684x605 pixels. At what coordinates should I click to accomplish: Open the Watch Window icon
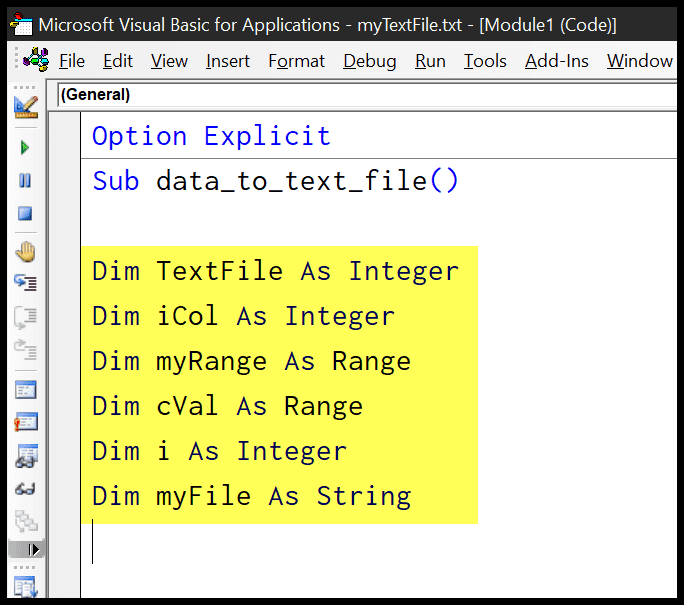tap(26, 456)
